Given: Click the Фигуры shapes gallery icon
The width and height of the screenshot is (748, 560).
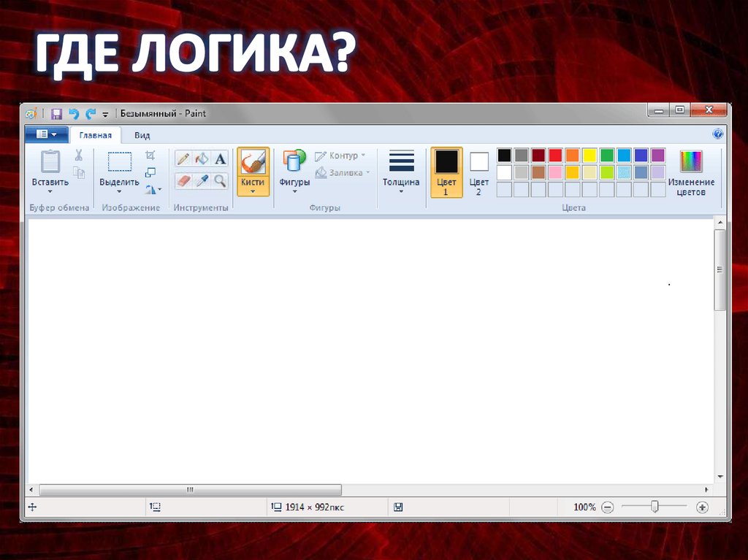Looking at the screenshot, I should tap(294, 161).
